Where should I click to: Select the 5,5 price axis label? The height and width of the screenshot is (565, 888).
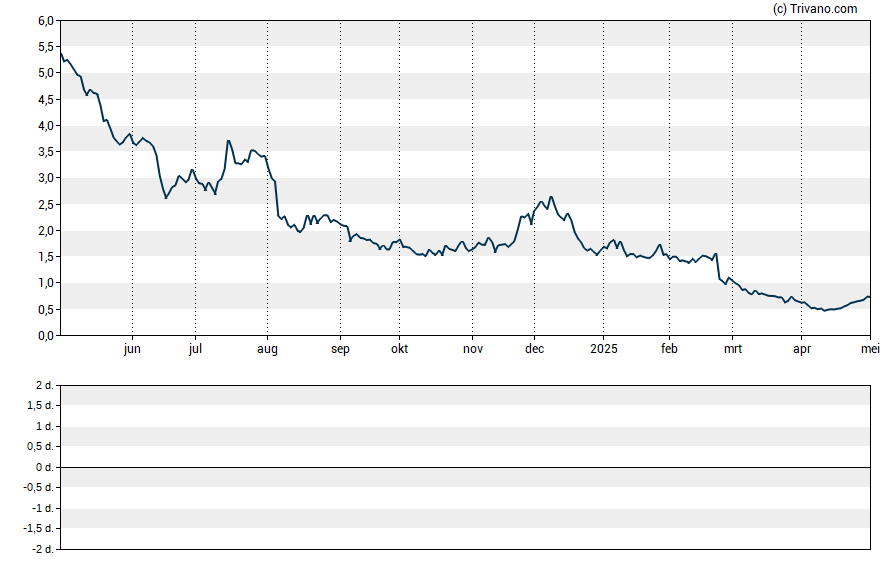point(46,47)
